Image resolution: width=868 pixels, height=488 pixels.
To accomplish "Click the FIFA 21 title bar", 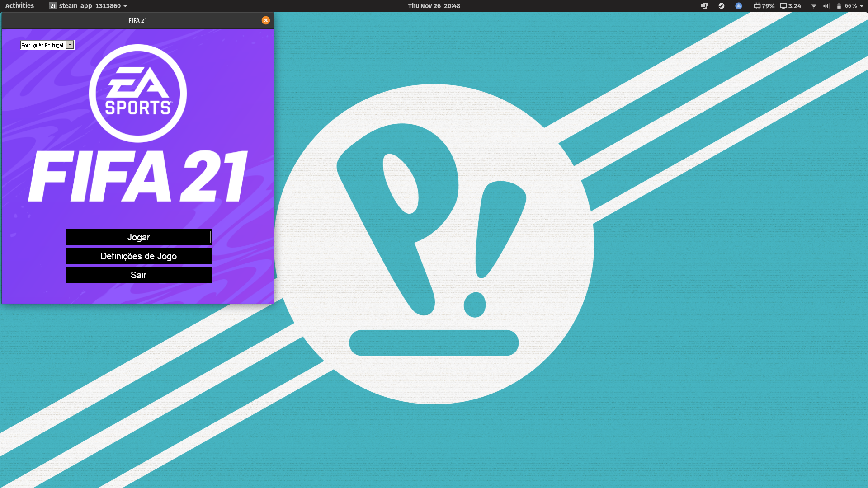I will point(138,20).
